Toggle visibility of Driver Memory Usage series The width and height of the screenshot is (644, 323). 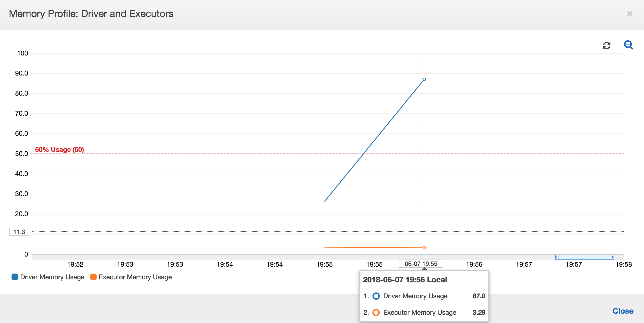[52, 277]
